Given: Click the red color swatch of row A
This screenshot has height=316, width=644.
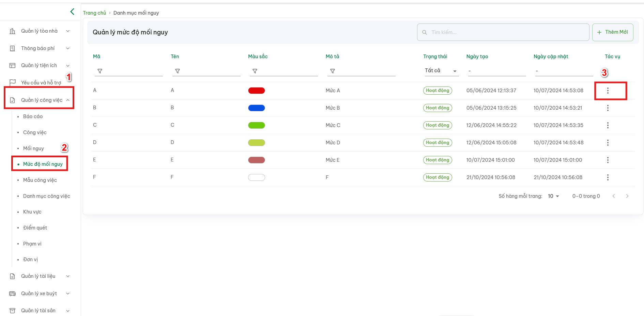Looking at the screenshot, I should pos(257,91).
